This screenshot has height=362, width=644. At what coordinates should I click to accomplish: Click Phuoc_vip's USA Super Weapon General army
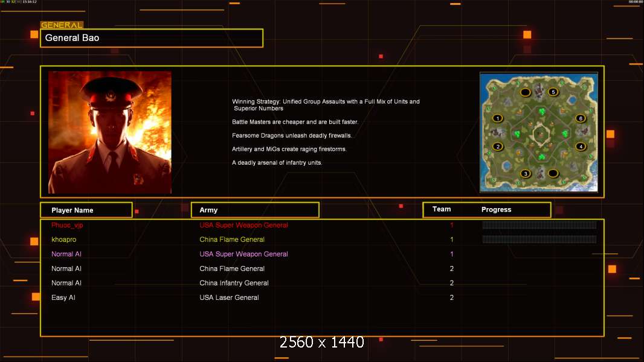[243, 225]
